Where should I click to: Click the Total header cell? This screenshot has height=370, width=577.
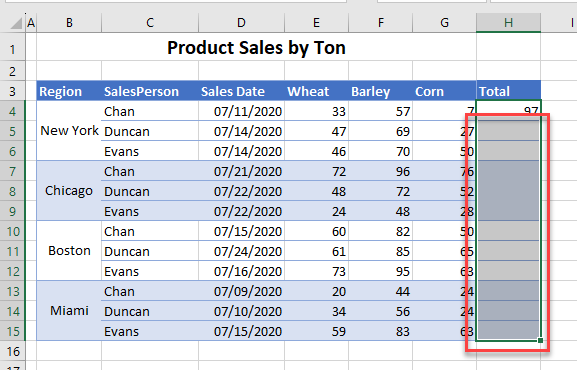pos(508,91)
